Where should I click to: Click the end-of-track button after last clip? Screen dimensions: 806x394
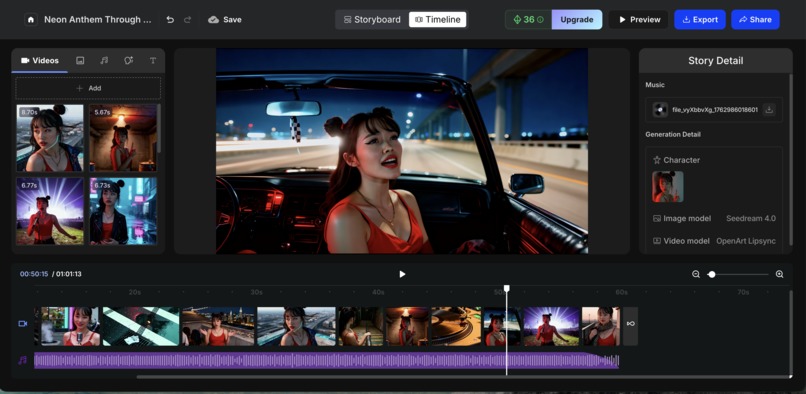coord(630,326)
